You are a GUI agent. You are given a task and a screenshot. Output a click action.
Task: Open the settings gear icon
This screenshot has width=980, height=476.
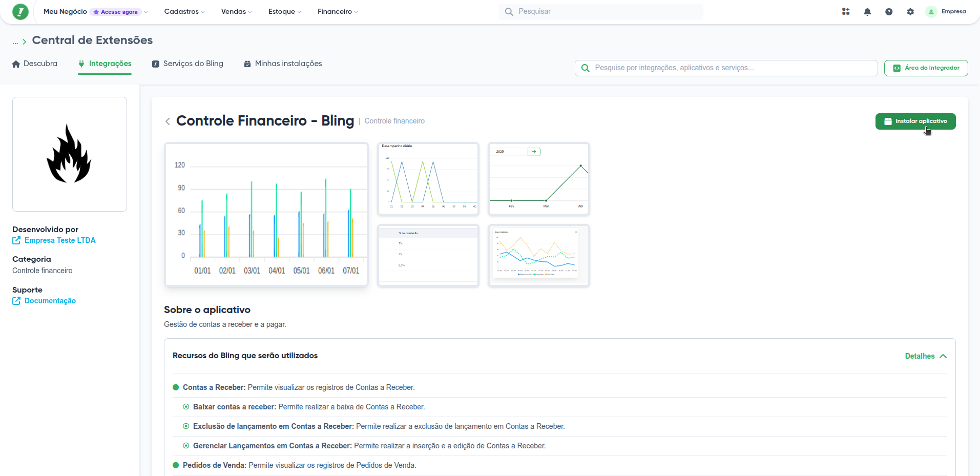(910, 11)
